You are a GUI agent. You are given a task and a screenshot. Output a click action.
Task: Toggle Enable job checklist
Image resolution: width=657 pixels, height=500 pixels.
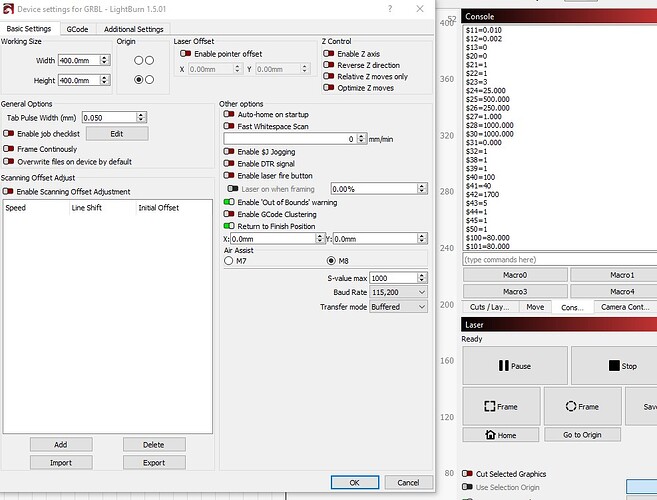coord(8,133)
